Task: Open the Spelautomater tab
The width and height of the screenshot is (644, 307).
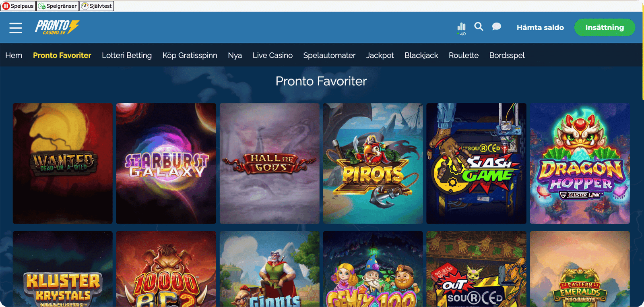Action: (x=329, y=55)
